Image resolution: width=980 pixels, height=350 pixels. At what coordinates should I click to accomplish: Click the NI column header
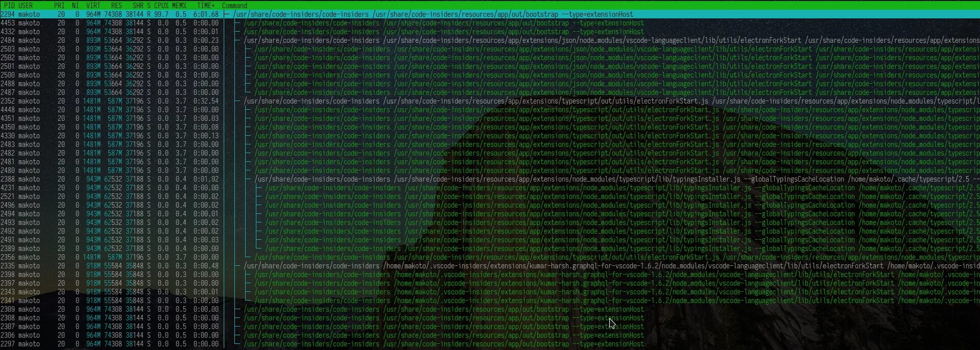[x=76, y=6]
